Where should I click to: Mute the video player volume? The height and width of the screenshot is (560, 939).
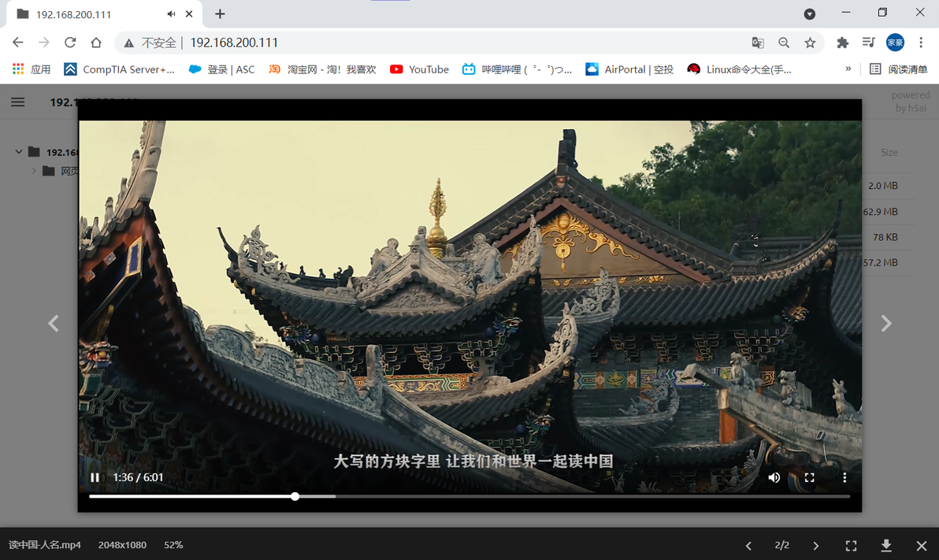click(774, 477)
